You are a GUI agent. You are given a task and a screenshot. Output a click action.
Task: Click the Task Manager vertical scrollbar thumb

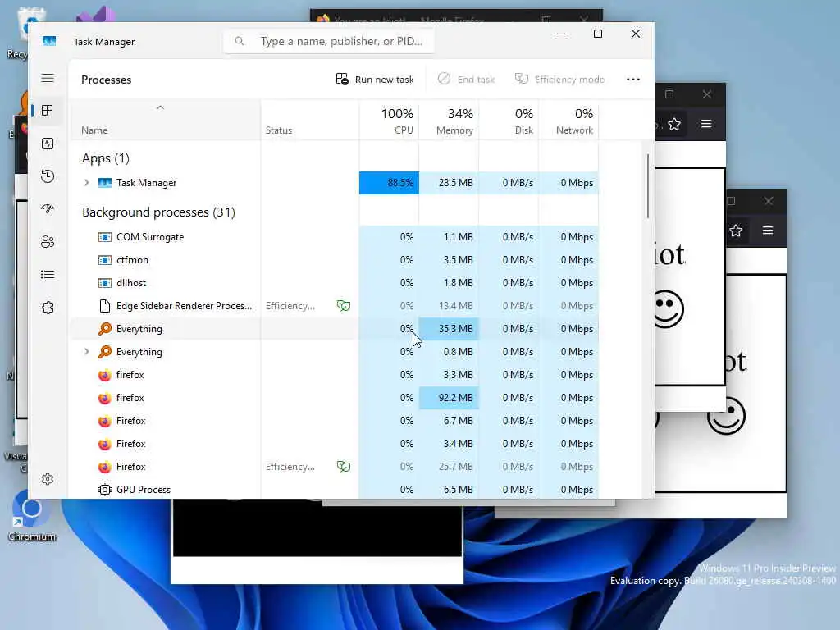[x=648, y=186]
